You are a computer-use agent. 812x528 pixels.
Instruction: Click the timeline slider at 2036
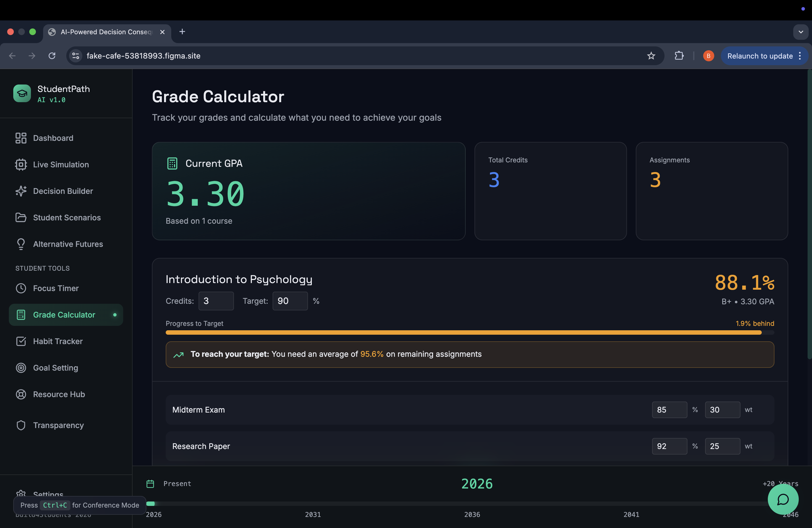click(472, 504)
